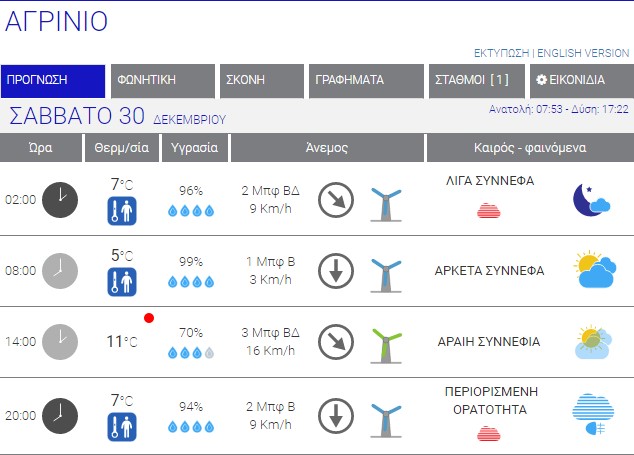
Task: Click the red dot beside 11°C
Action: [x=149, y=318]
